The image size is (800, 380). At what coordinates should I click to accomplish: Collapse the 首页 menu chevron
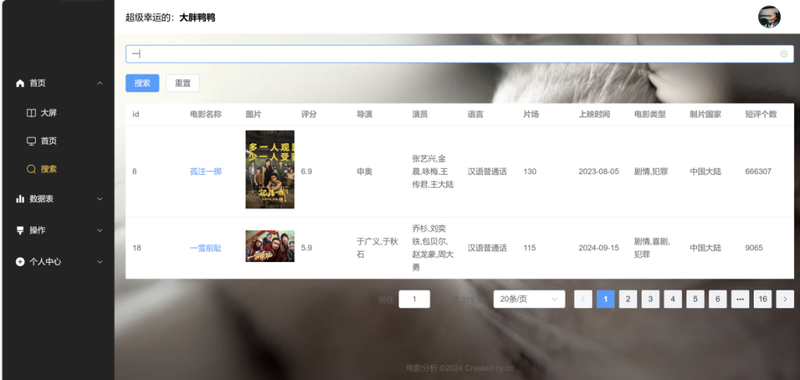click(x=100, y=83)
